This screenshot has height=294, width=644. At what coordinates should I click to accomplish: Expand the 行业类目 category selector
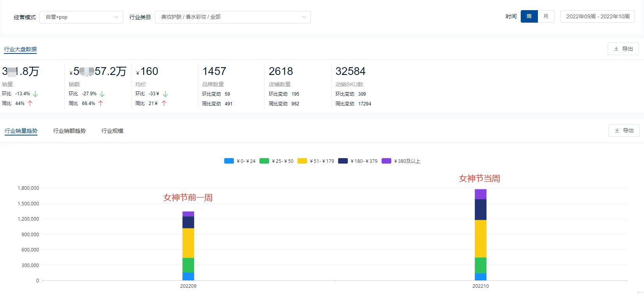click(233, 17)
